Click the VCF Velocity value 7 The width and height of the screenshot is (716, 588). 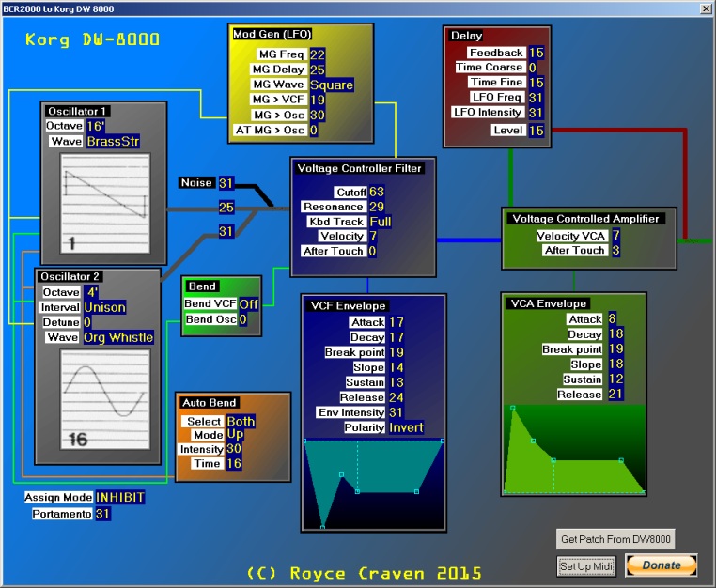[x=373, y=236]
